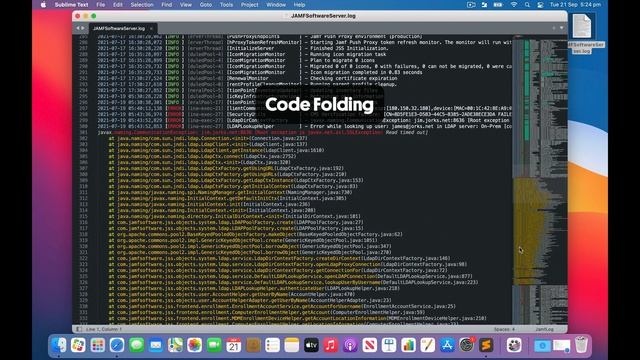The height and width of the screenshot is (360, 640).
Task: Close the JAMFSoftwareServer.log tab
Action: (x=151, y=29)
